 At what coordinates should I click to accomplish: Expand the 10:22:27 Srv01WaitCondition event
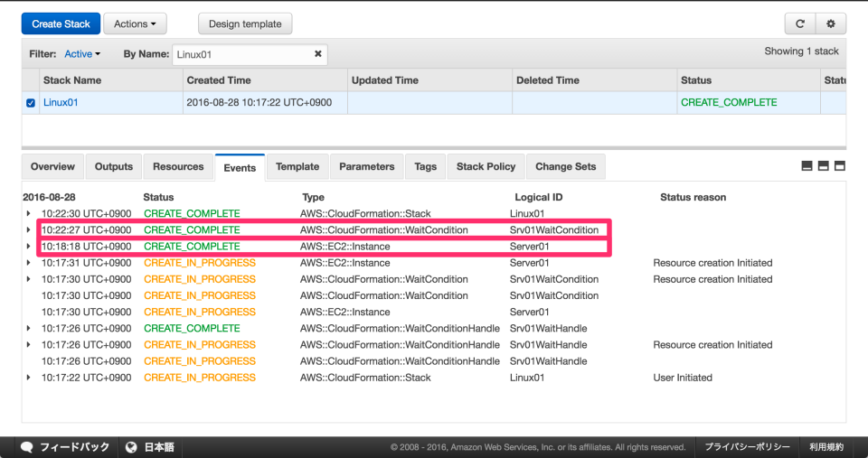coord(28,229)
